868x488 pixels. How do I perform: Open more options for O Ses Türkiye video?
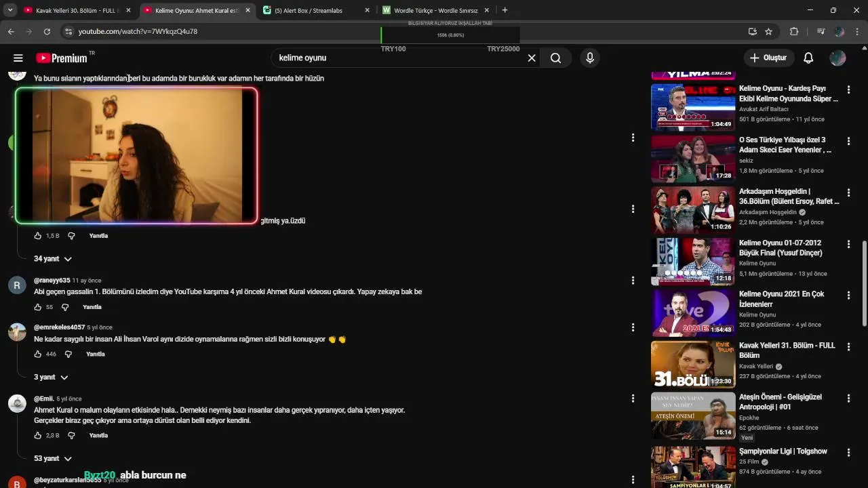click(x=848, y=141)
